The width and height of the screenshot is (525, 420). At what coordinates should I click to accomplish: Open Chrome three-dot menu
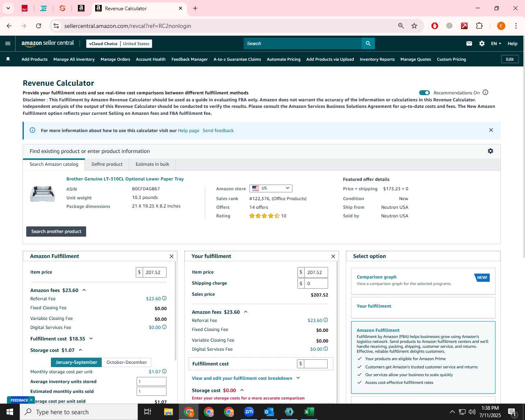(x=516, y=26)
